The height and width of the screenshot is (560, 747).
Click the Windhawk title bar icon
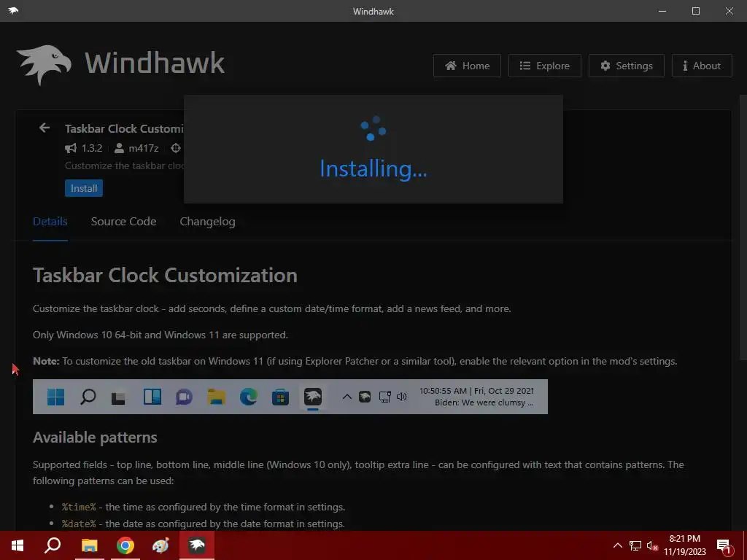(x=13, y=10)
